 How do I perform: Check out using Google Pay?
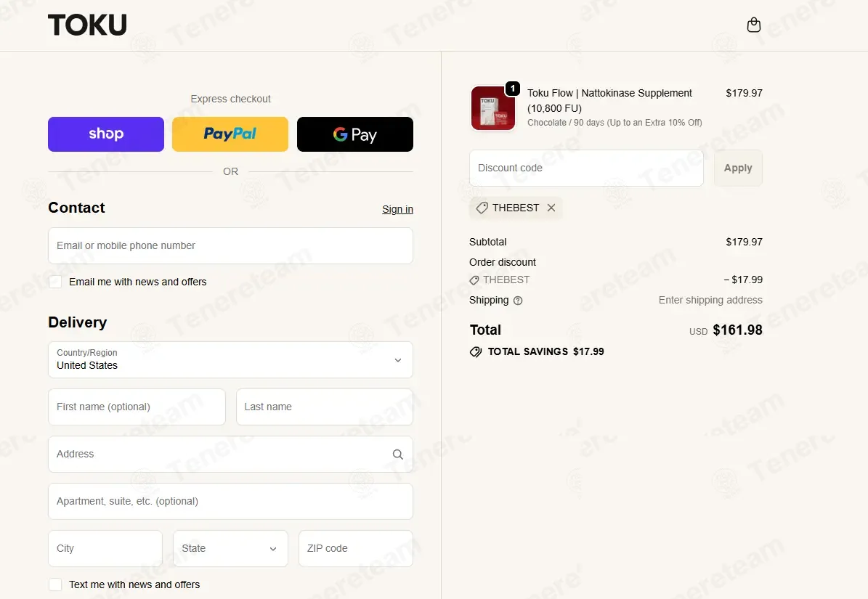(355, 134)
